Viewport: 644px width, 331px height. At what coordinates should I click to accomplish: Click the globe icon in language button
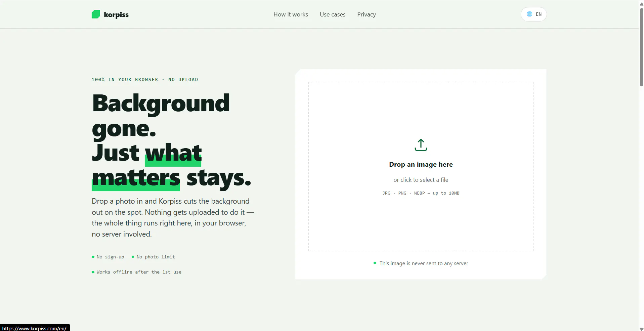[529, 14]
